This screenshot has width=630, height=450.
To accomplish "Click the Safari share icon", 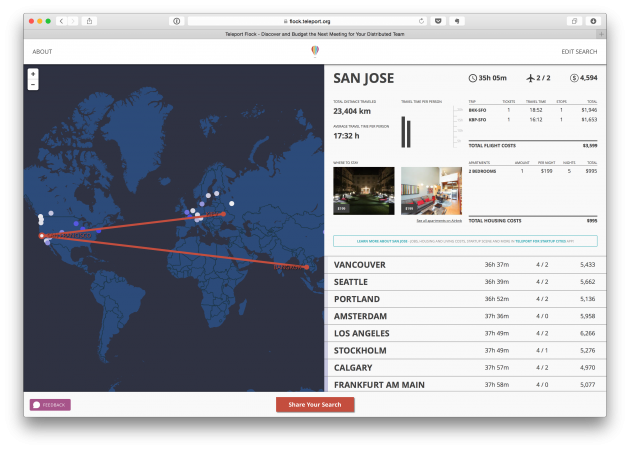I will click(90, 20).
